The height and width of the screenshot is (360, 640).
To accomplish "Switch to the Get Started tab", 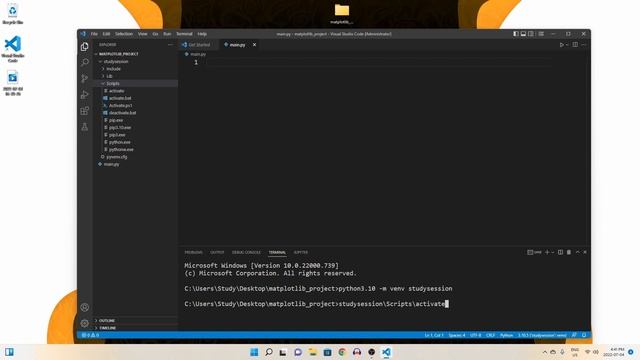I will [x=199, y=45].
